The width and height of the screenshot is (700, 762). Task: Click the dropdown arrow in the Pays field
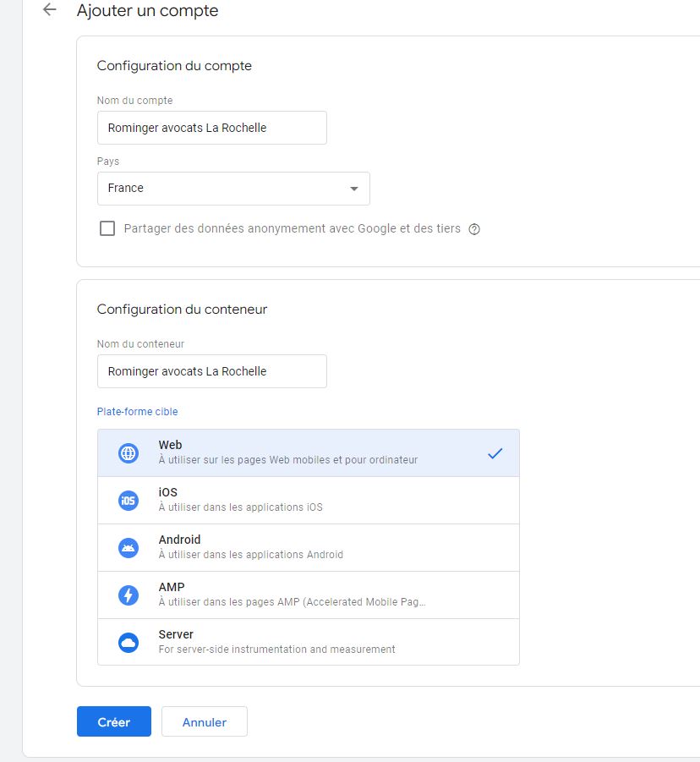(354, 189)
